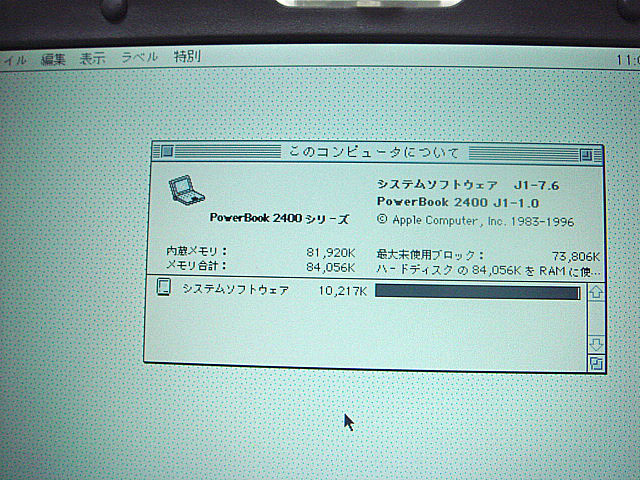Open the 特別 (Special) menu

[187, 56]
